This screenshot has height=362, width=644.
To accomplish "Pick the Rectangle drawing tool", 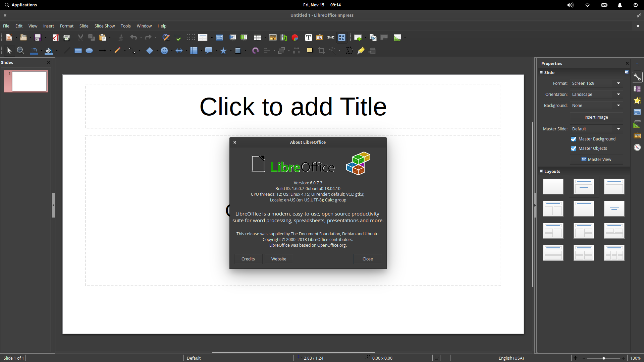I will 78,51.
